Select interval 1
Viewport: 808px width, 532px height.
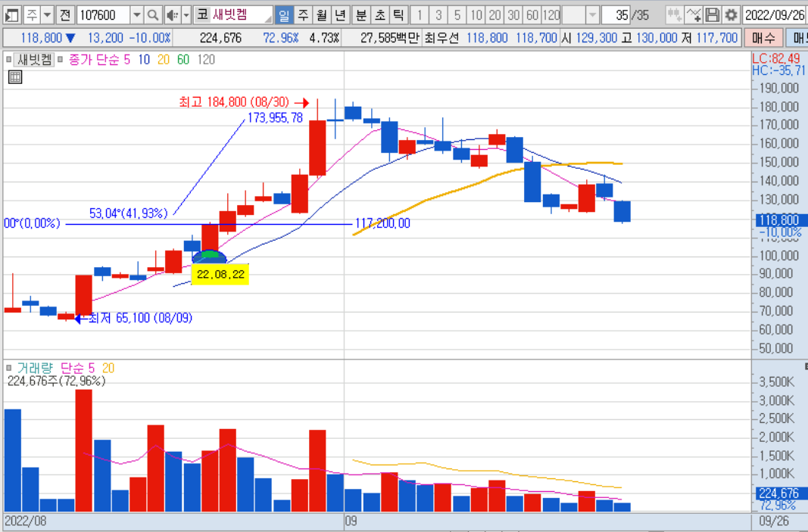point(420,15)
